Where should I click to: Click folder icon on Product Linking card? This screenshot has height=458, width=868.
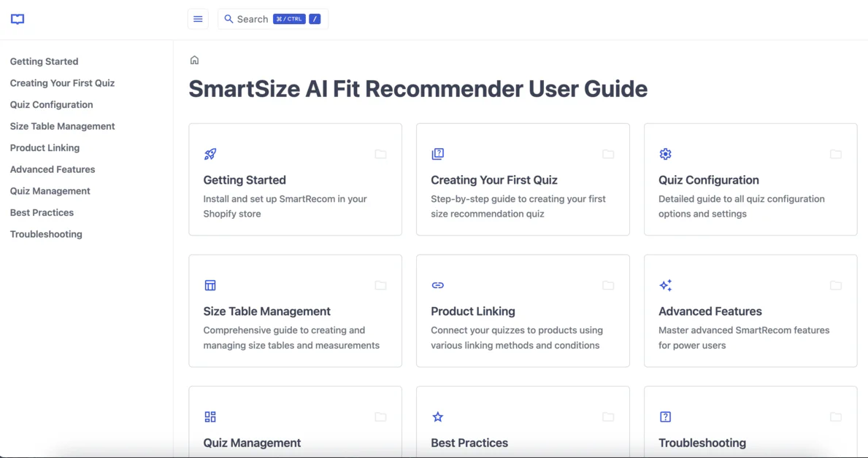(x=608, y=285)
